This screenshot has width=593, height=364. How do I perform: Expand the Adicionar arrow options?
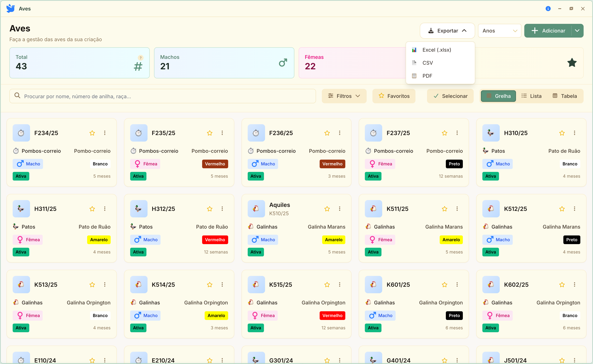pos(577,31)
